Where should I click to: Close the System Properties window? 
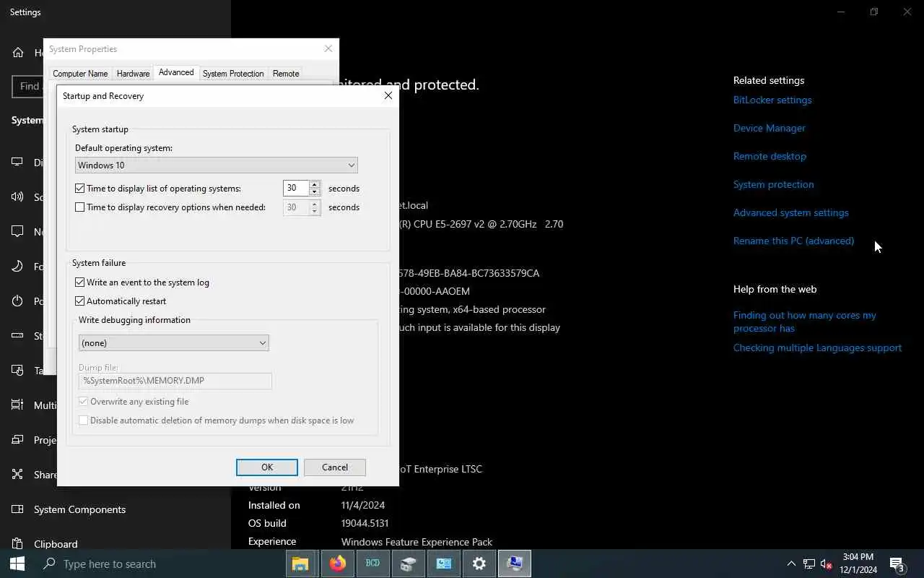pyautogui.click(x=328, y=48)
